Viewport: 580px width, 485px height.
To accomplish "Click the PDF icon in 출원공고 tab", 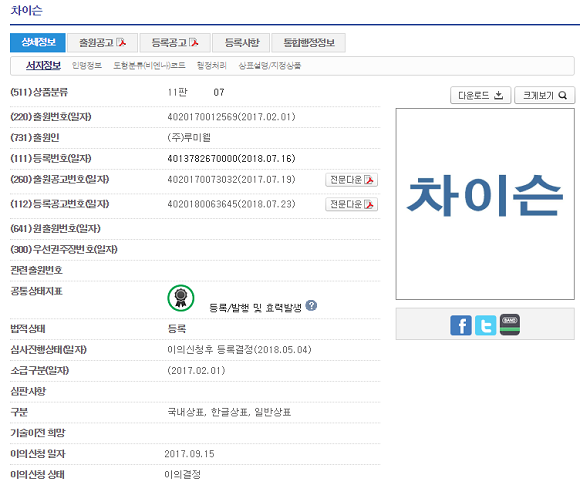I will pos(121,43).
